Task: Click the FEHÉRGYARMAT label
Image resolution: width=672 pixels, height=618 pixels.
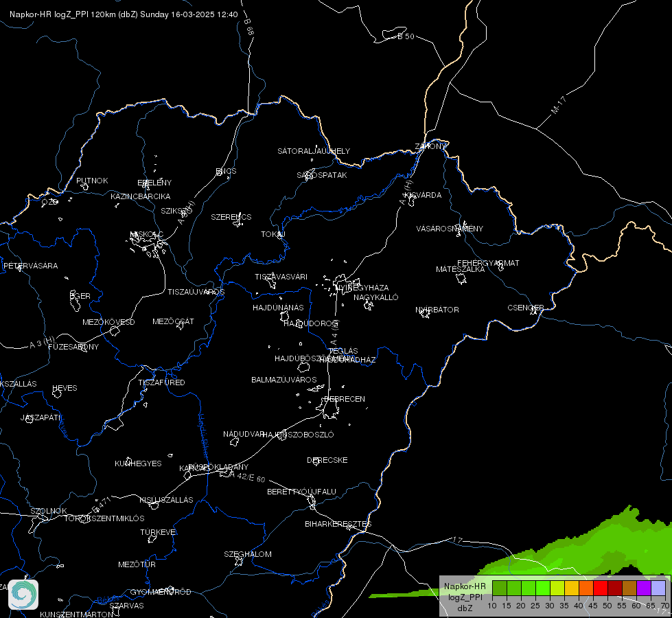Action: click(488, 263)
